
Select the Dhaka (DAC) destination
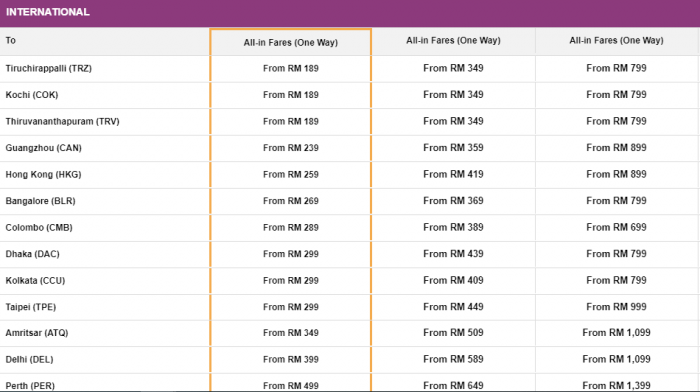pos(32,254)
